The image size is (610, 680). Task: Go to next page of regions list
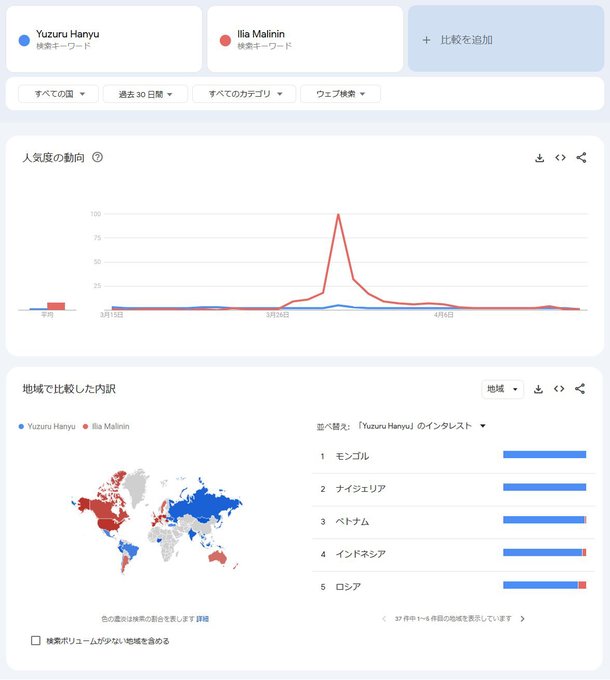pos(522,619)
